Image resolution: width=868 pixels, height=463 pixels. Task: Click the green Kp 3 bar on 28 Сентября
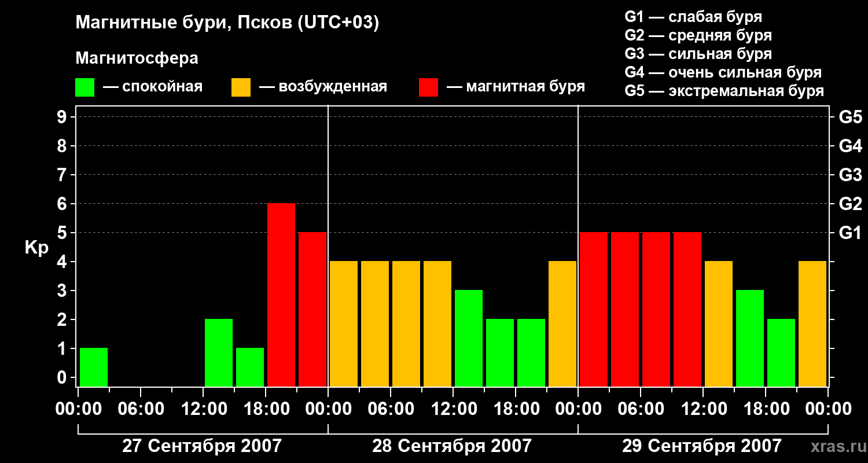point(469,338)
